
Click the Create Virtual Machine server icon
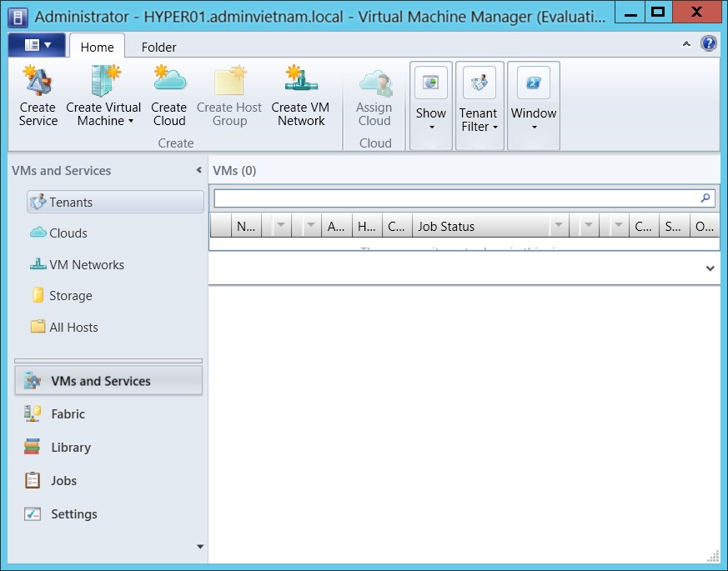coord(105,80)
